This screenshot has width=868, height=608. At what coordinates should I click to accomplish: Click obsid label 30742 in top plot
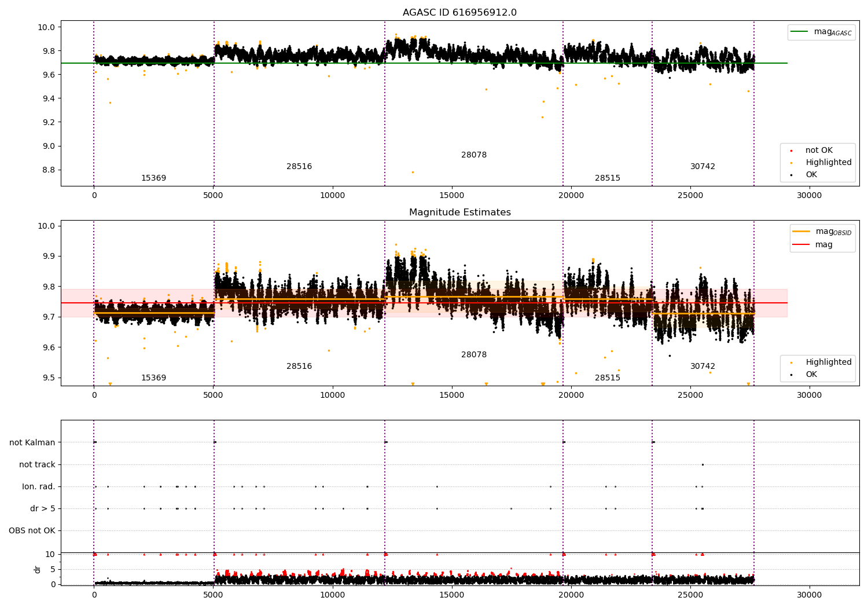point(703,167)
